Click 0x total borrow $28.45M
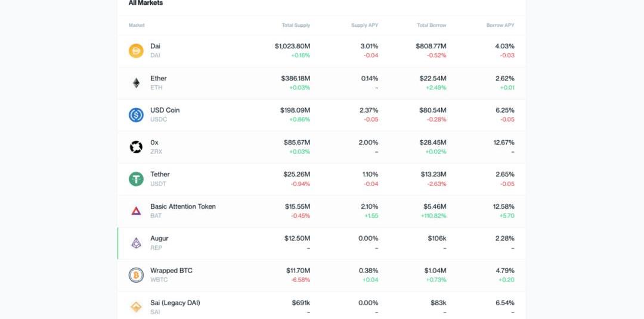The width and height of the screenshot is (644, 319). pyautogui.click(x=433, y=143)
